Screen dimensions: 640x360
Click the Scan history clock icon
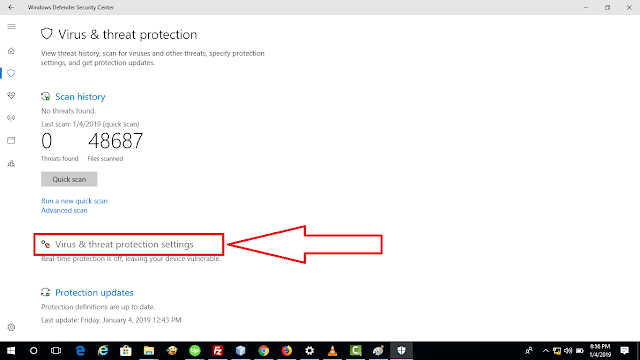(45, 96)
